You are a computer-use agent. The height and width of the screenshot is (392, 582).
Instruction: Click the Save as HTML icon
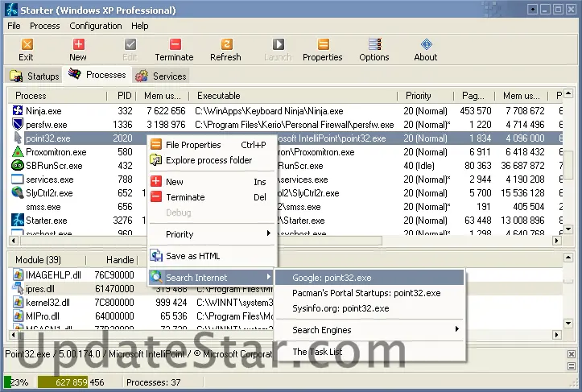pos(156,256)
